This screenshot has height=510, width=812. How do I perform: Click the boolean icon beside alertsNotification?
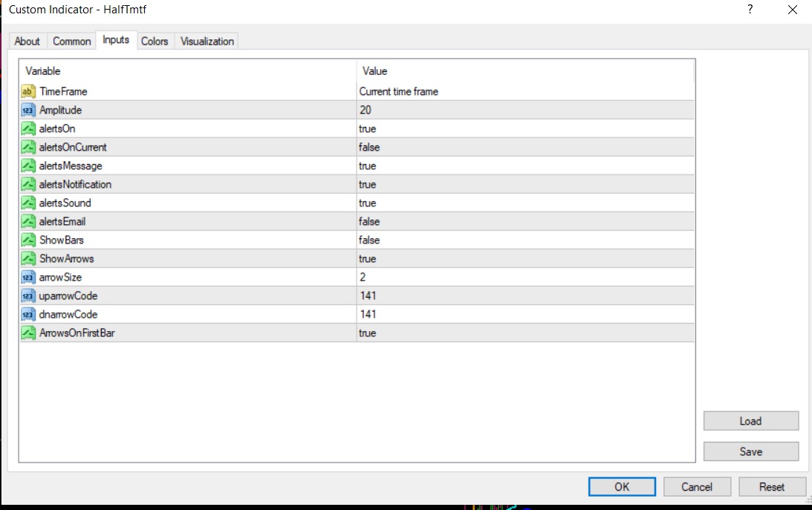pos(28,185)
